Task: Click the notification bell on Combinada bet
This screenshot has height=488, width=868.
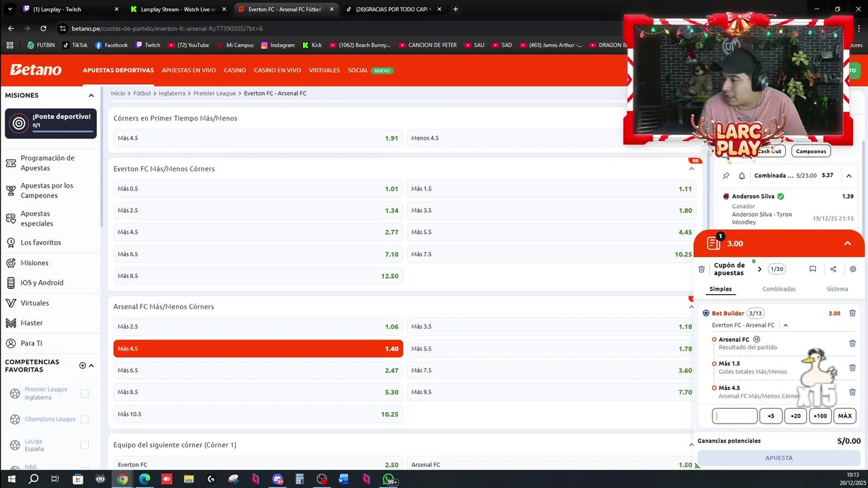Action: [742, 176]
